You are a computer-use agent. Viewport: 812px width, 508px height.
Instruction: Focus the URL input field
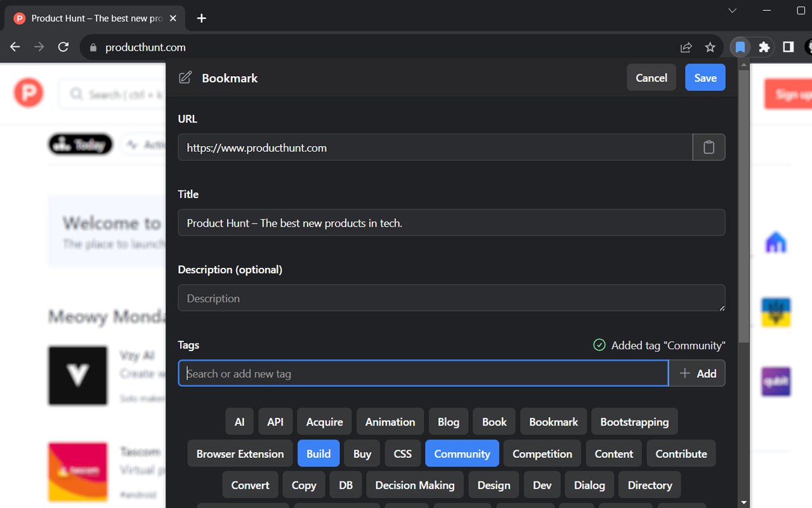coord(435,147)
